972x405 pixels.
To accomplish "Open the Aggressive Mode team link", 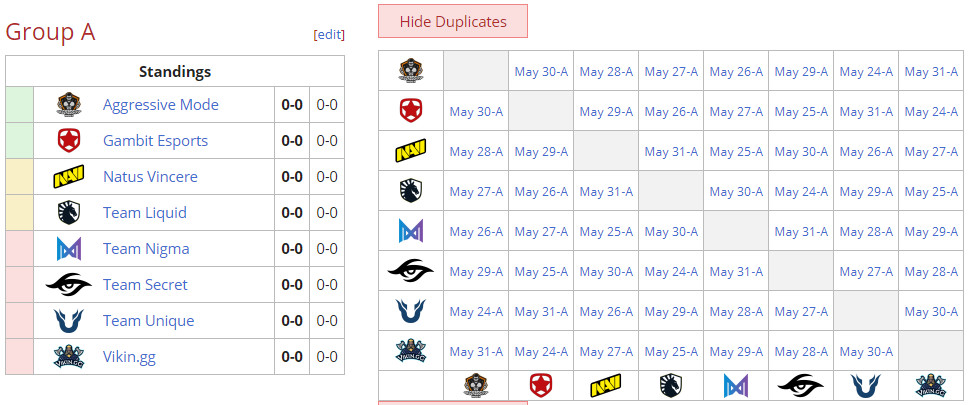I will coord(160,105).
